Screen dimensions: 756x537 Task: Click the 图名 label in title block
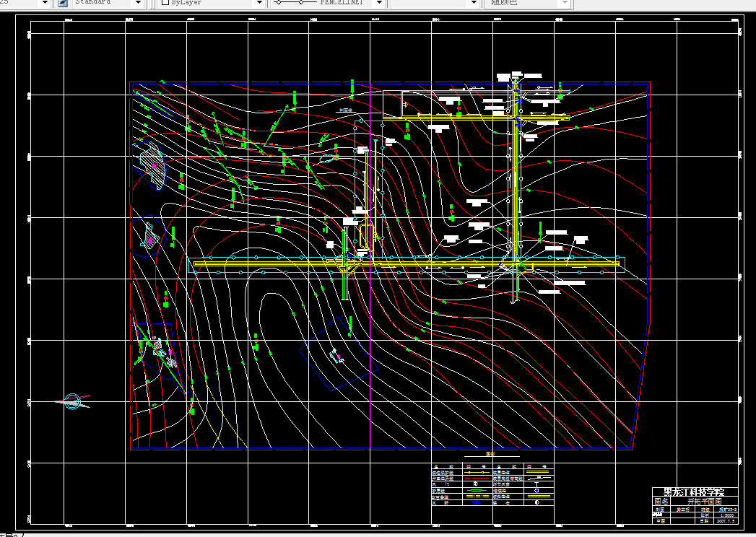tap(661, 502)
